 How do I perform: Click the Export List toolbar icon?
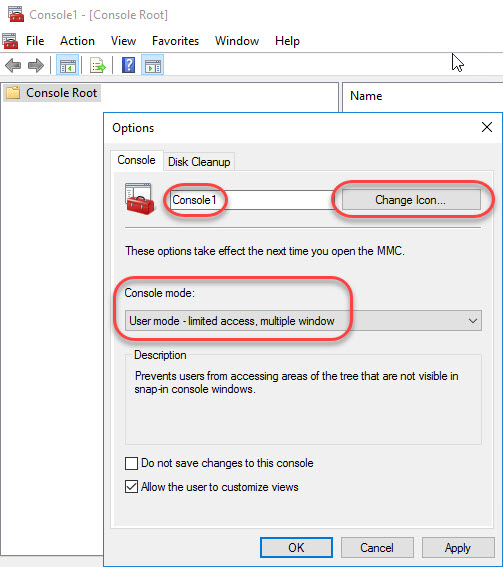coord(98,66)
